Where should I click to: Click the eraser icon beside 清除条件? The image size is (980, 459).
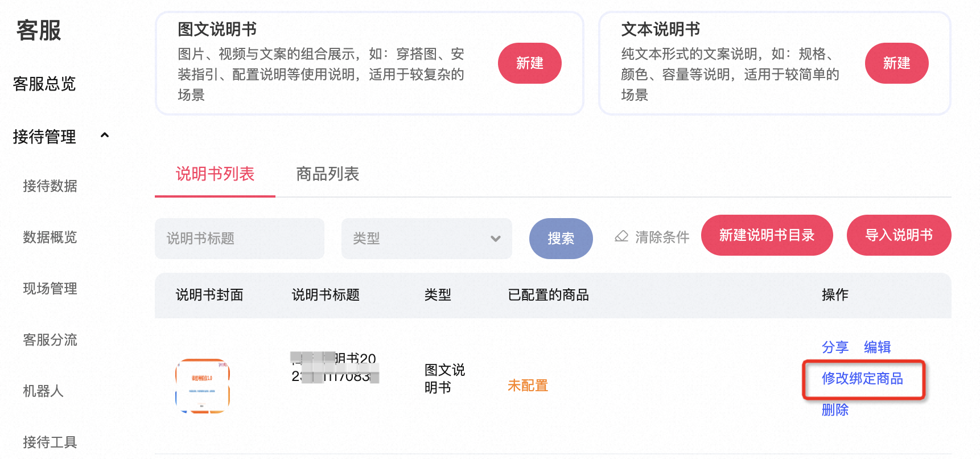coord(621,236)
